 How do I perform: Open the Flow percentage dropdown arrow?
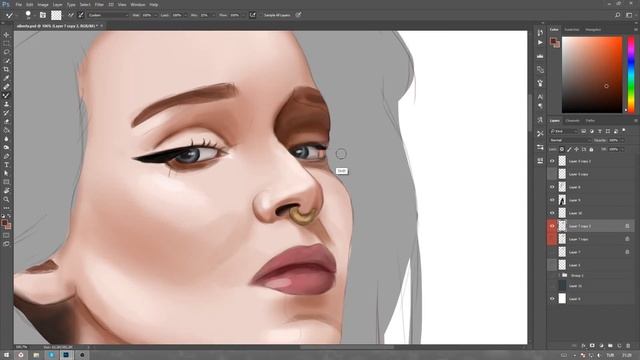pos(243,15)
